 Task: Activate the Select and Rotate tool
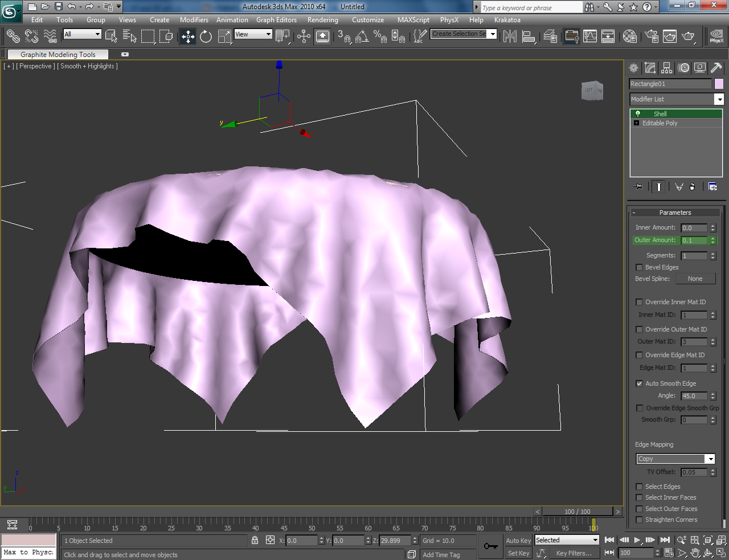pos(205,36)
